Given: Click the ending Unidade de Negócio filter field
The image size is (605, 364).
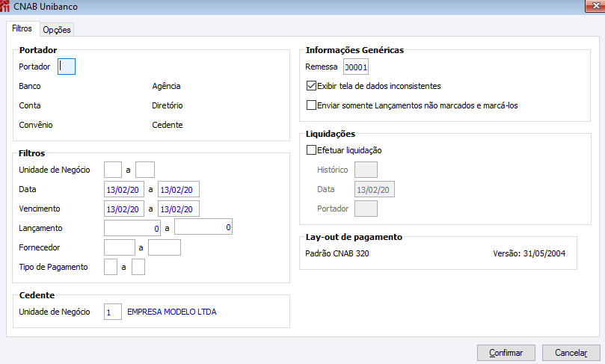Looking at the screenshot, I should 145,170.
